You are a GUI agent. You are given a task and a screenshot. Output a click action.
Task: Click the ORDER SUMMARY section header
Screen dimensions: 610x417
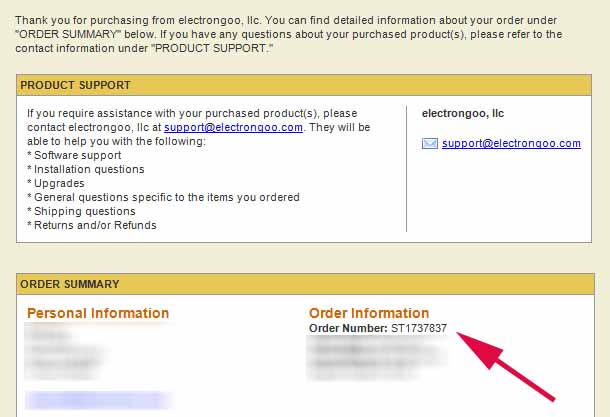coord(305,284)
